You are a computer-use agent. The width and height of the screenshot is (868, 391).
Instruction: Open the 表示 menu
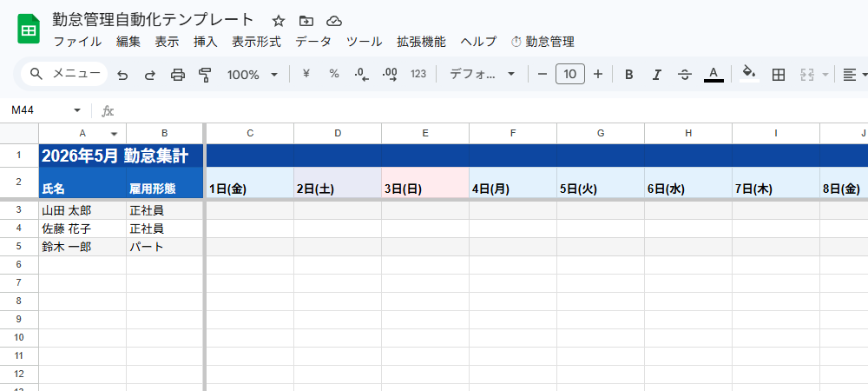(x=167, y=42)
